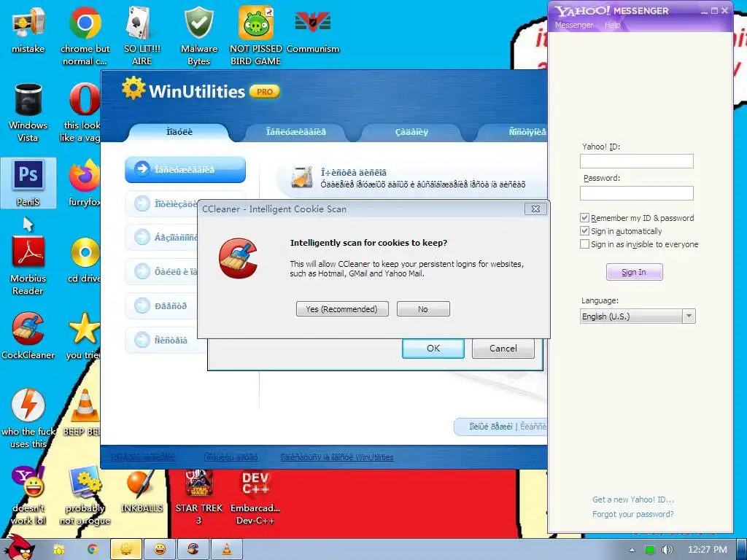Viewport: 747px width, 560px height.
Task: Click Forgot your password link
Action: [x=632, y=514]
